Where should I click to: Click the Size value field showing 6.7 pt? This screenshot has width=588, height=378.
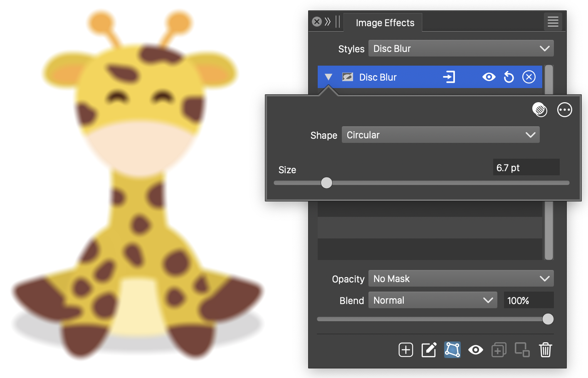(x=526, y=168)
